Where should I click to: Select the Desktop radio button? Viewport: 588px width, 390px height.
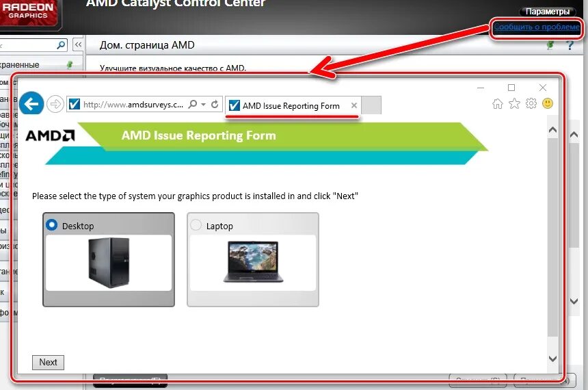click(51, 225)
